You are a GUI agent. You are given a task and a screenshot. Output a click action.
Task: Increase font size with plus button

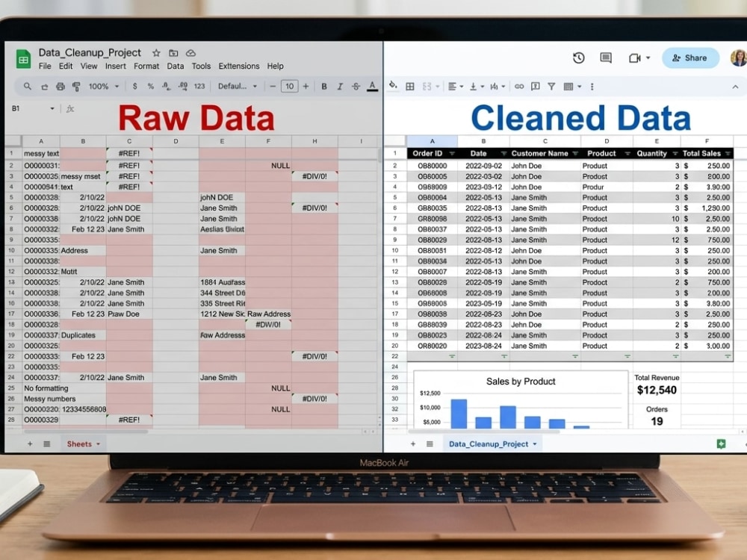click(306, 86)
